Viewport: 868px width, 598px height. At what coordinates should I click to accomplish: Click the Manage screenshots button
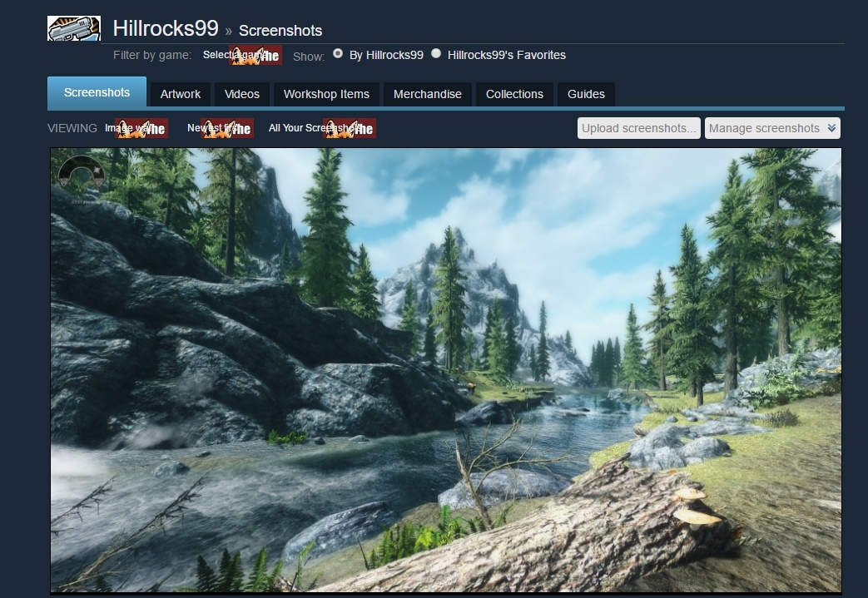[772, 128]
